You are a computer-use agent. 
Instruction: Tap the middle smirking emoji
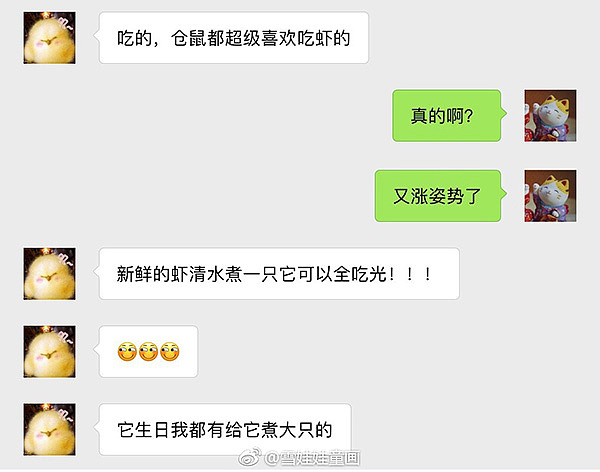click(148, 352)
